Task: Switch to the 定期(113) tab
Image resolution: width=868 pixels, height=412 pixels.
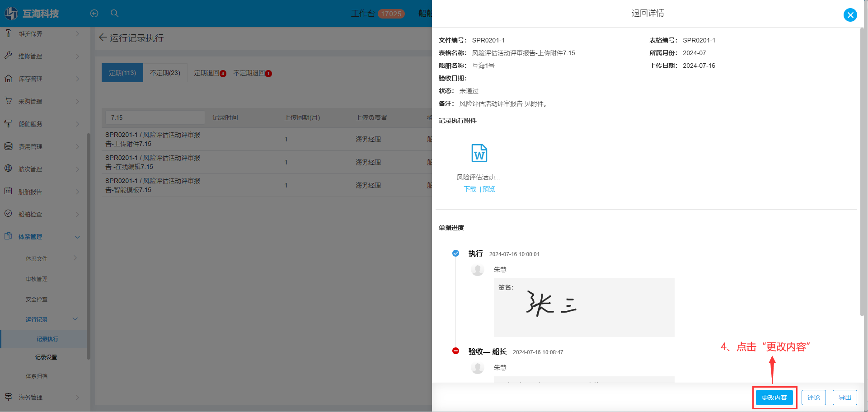Action: (x=122, y=73)
